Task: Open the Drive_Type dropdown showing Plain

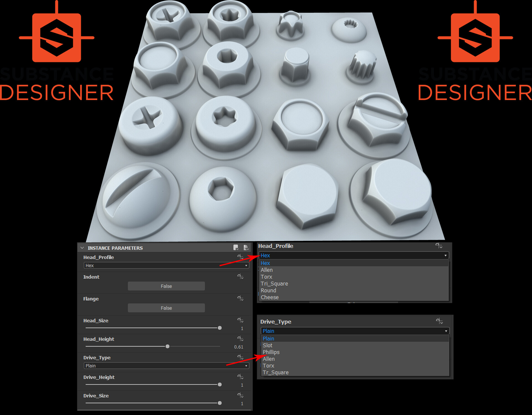Action: click(166, 366)
